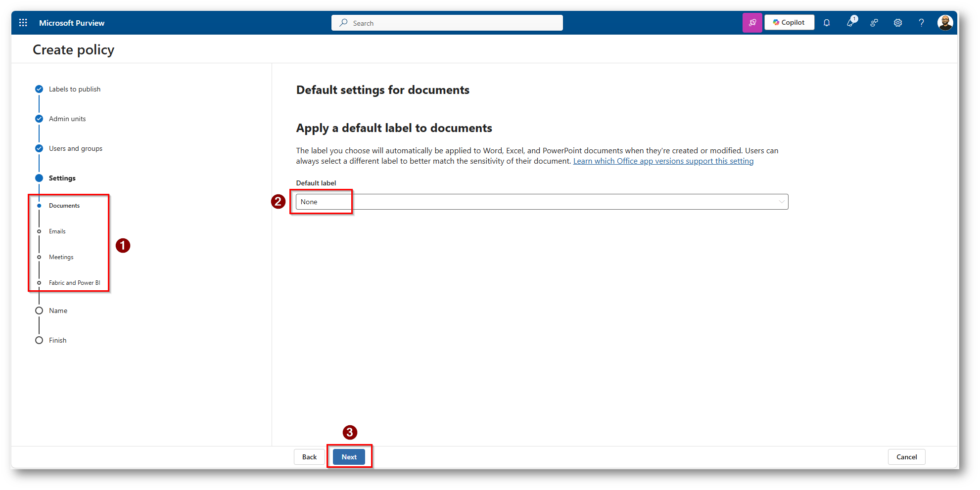This screenshot has width=980, height=490.
Task: Go to Admin units step
Action: (x=67, y=119)
